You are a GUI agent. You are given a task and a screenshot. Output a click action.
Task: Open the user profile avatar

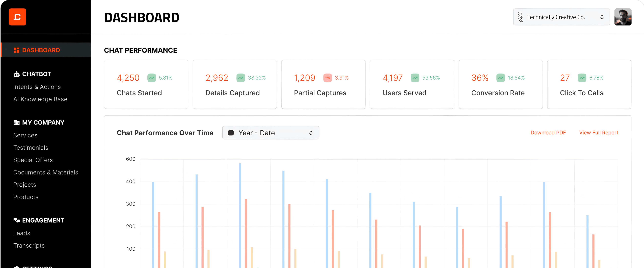click(x=623, y=17)
